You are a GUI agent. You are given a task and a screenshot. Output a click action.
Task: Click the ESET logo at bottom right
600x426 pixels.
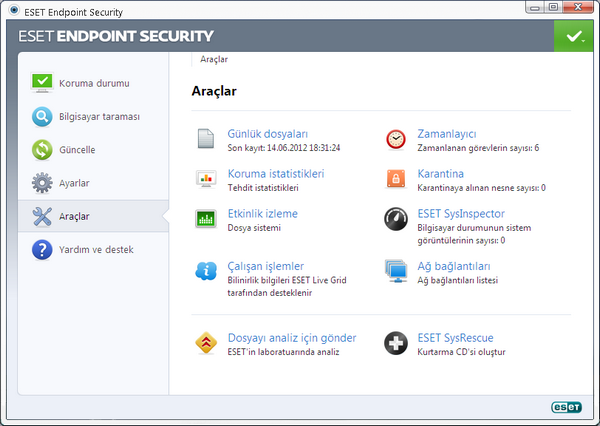click(566, 407)
